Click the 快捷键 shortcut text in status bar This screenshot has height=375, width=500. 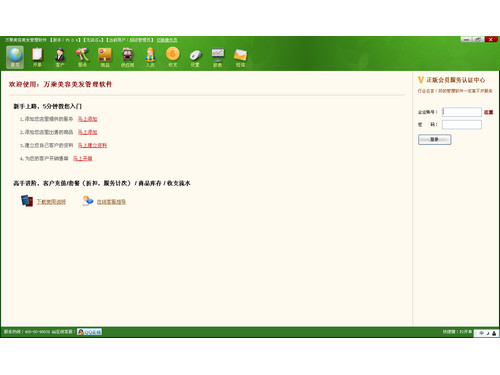click(457, 332)
